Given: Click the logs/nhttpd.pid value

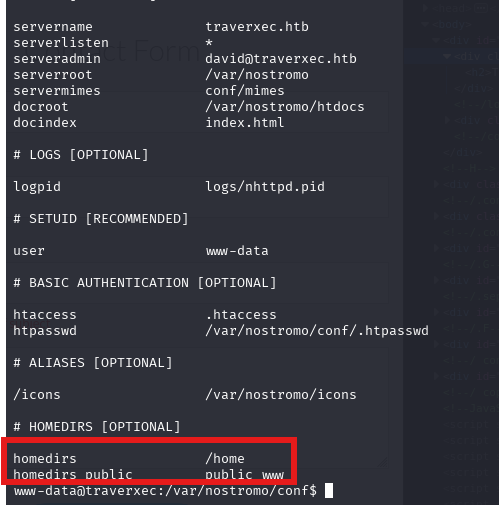Looking at the screenshot, I should pyautogui.click(x=265, y=187).
